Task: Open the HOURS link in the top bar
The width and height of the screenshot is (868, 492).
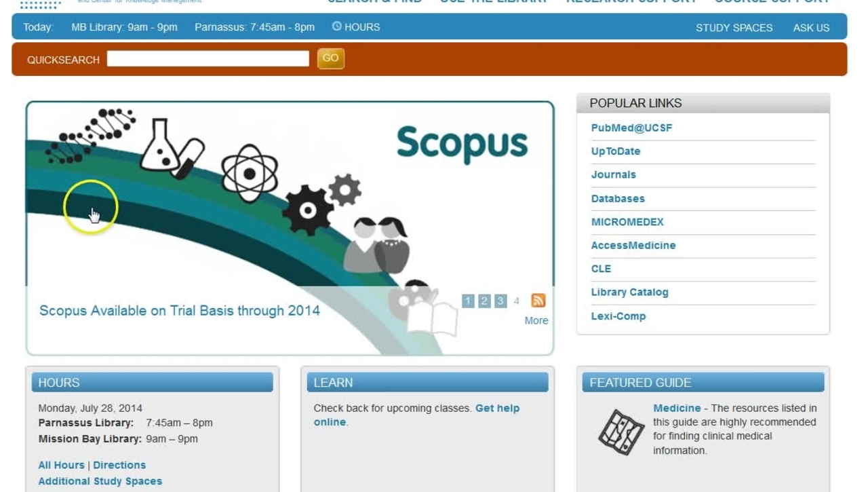Action: (x=362, y=27)
